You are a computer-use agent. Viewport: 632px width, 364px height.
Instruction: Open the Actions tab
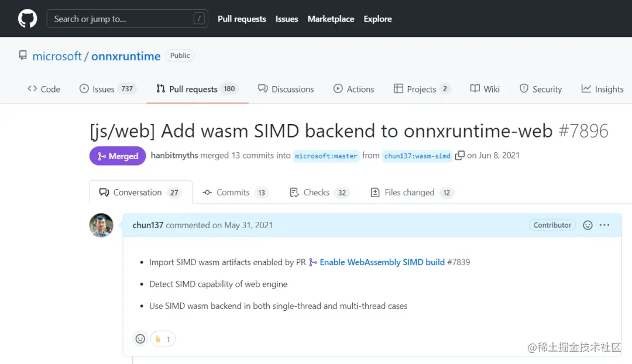coord(354,89)
